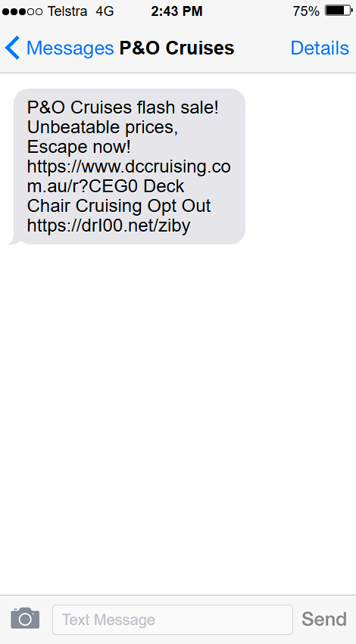
Task: Open the Details for this conversation
Action: (320, 48)
